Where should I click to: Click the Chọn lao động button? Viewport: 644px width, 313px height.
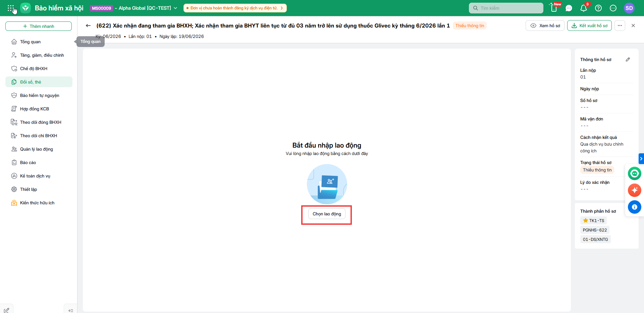[327, 214]
